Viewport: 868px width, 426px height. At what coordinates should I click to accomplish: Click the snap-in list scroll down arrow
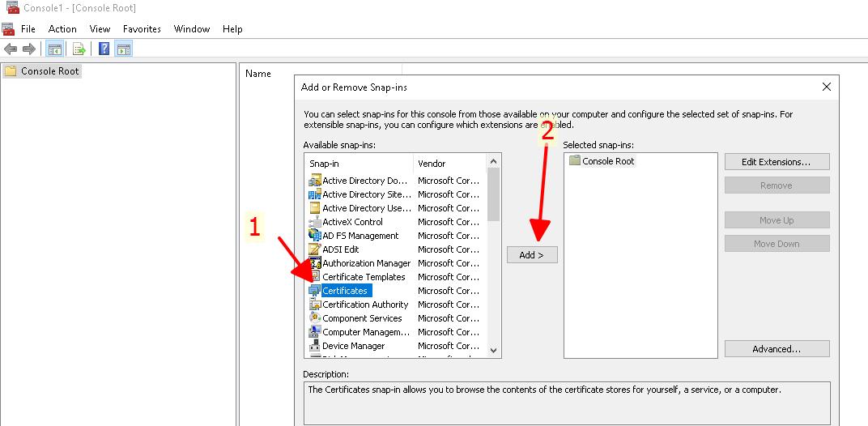tap(494, 350)
